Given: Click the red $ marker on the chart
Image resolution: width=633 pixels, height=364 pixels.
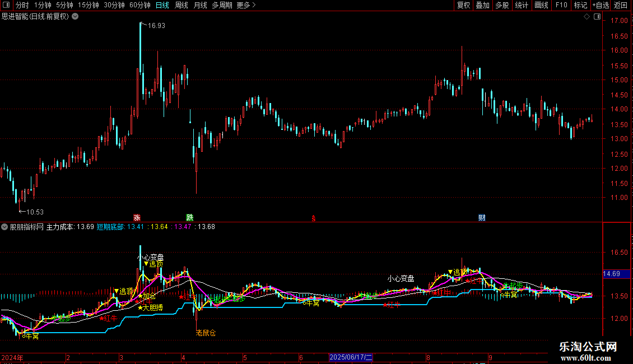Looking at the screenshot, I should [x=314, y=218].
